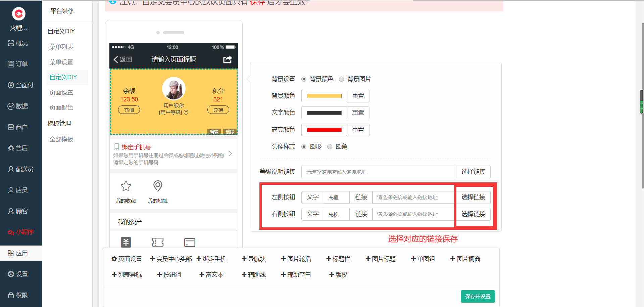The width and height of the screenshot is (644, 307).
Task: Click the coupon ticket icon under 我的资产
Action: (x=158, y=242)
